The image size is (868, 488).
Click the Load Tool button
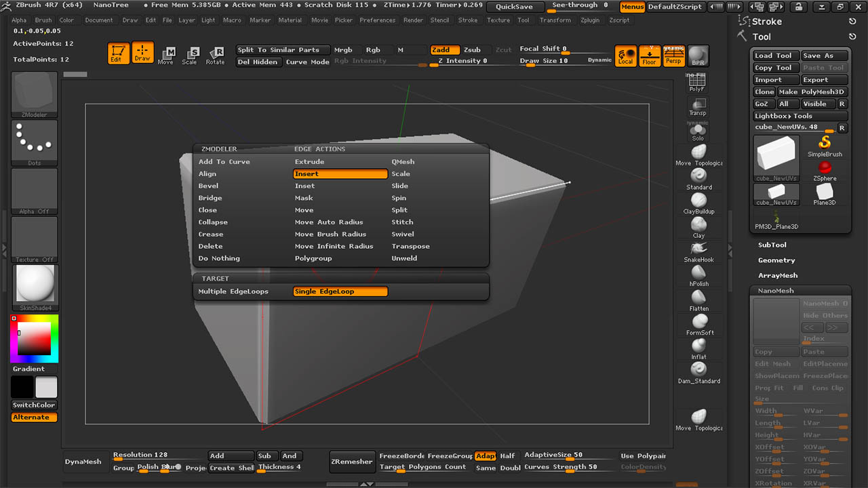tap(776, 56)
